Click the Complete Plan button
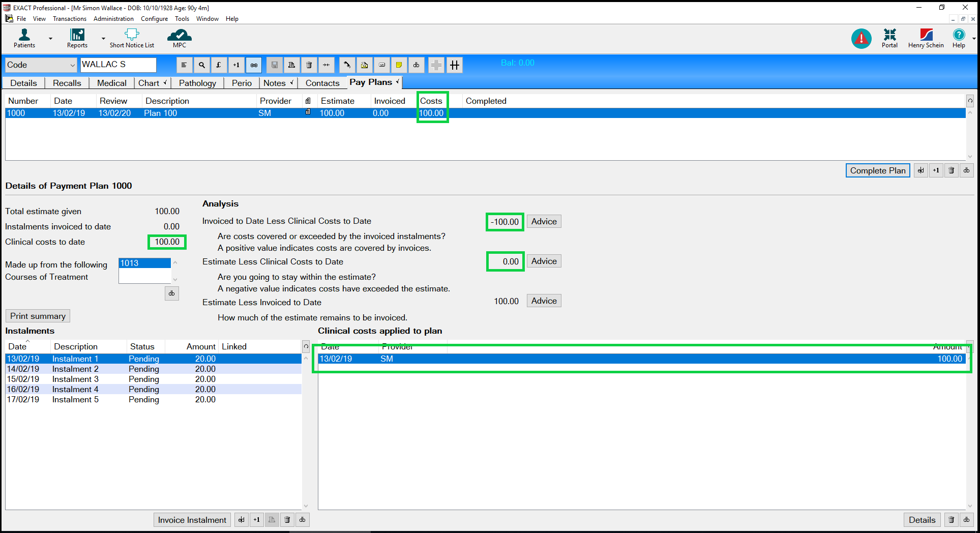 [x=877, y=170]
